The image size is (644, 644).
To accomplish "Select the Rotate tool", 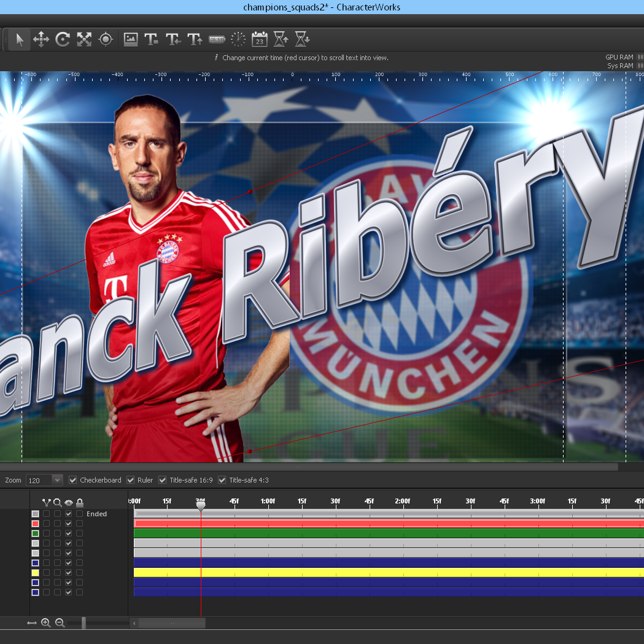I will 63,40.
